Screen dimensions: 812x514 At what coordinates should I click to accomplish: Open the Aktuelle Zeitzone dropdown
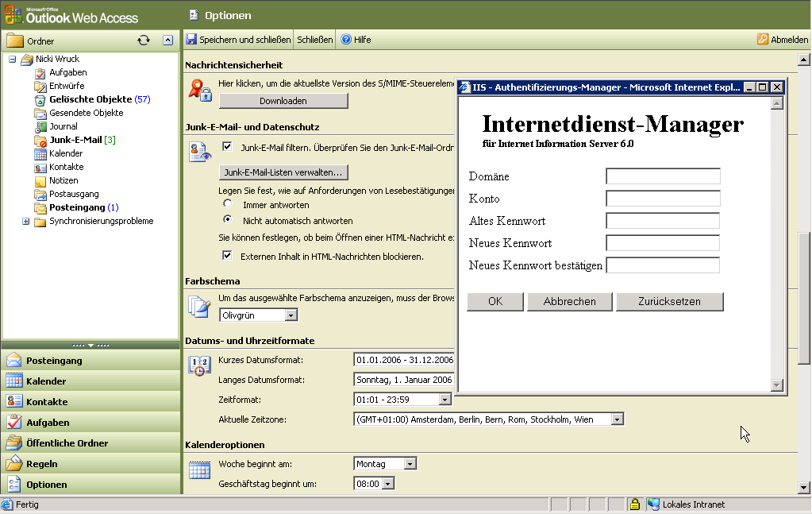(x=617, y=419)
